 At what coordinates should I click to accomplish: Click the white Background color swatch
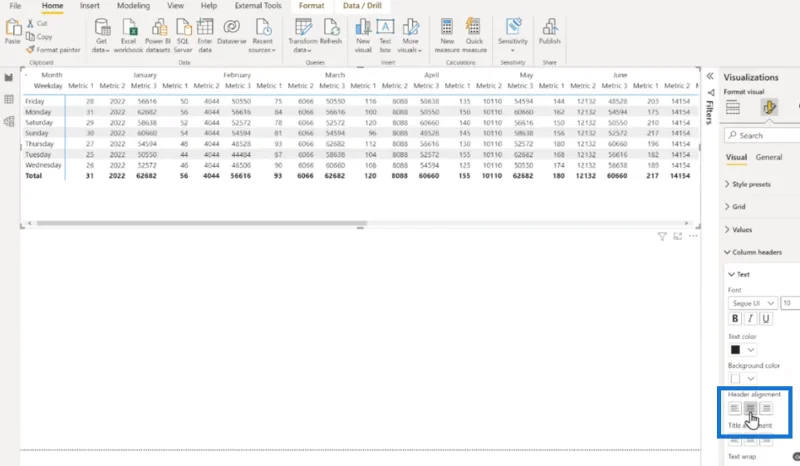735,379
